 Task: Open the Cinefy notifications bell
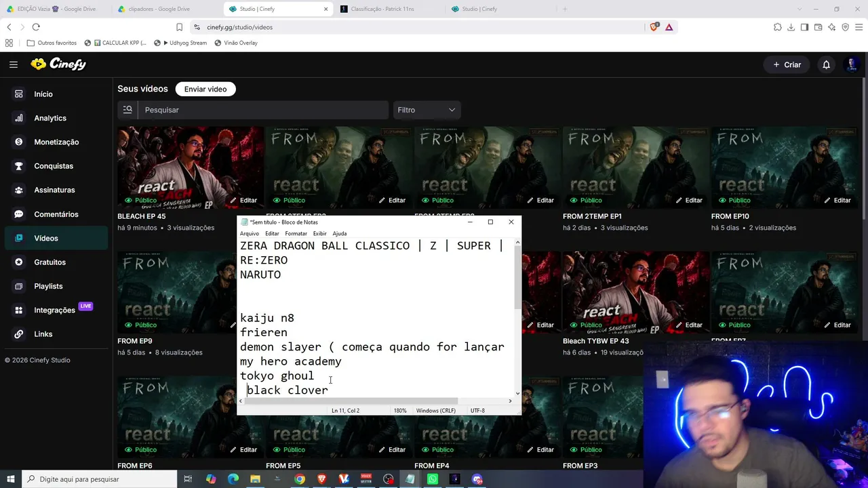(826, 64)
